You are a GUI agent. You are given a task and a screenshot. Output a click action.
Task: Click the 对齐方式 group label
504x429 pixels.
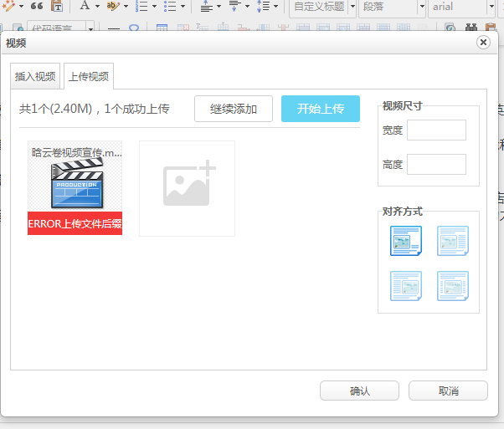pyautogui.click(x=402, y=212)
